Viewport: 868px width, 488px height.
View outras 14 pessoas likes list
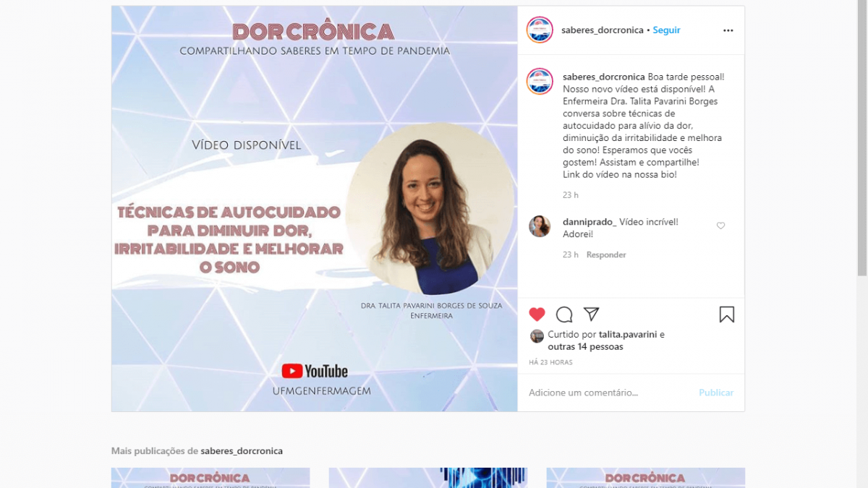pos(585,347)
